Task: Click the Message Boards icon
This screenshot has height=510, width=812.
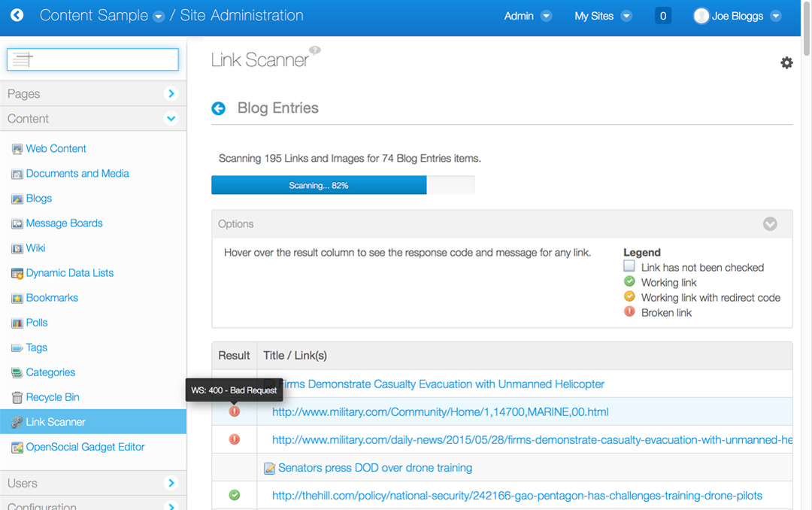Action: coord(17,224)
